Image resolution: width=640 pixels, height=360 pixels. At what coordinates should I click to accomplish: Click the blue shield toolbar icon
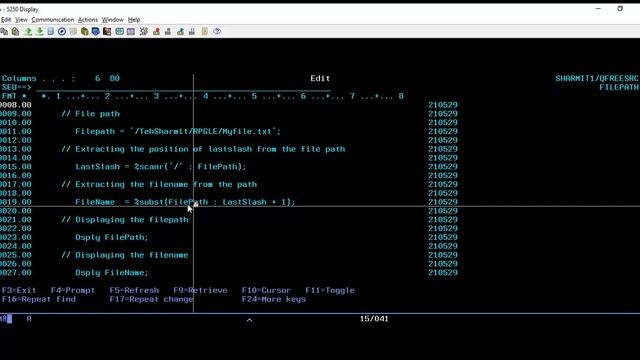pyautogui.click(x=96, y=31)
